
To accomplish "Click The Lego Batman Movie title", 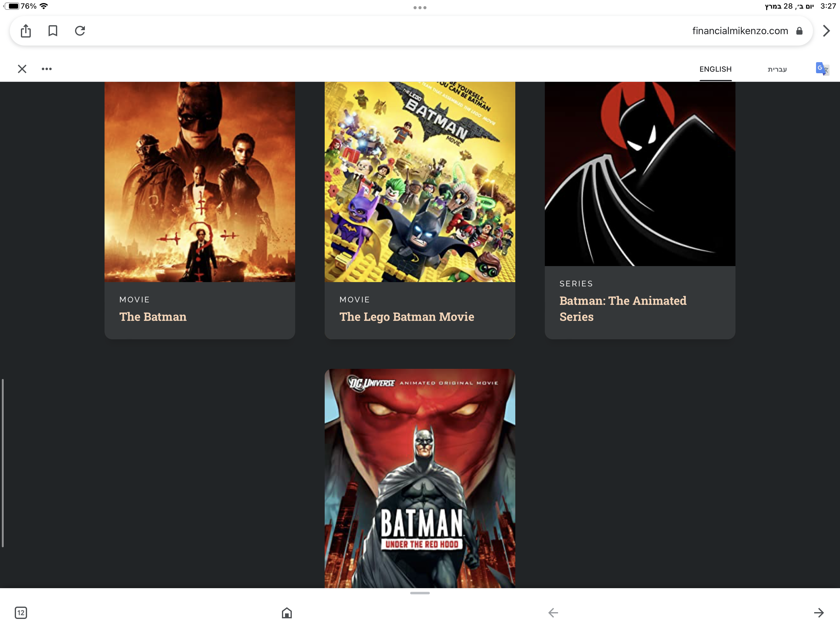I will coord(407,317).
